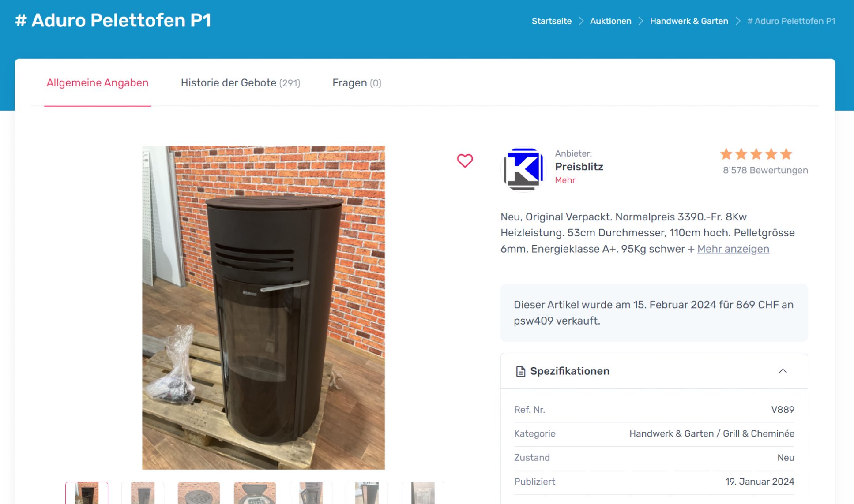Switch to Historie der Gebote tab
854x504 pixels.
240,83
